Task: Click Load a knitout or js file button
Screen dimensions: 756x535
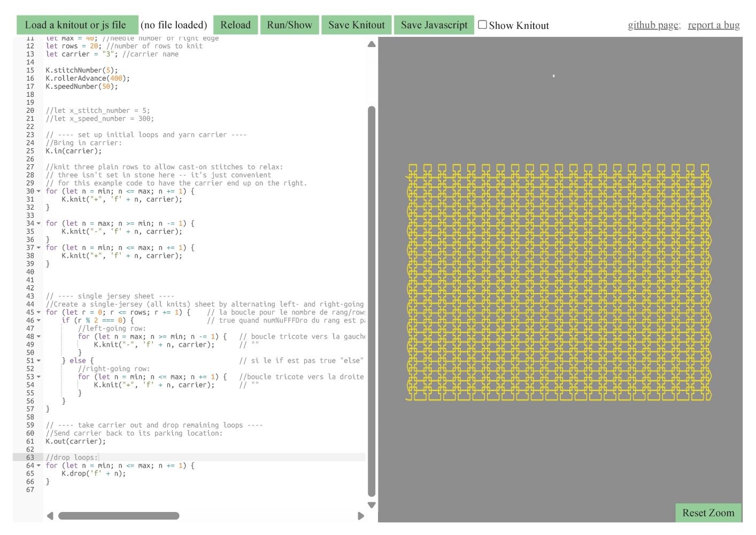Action: tap(78, 25)
